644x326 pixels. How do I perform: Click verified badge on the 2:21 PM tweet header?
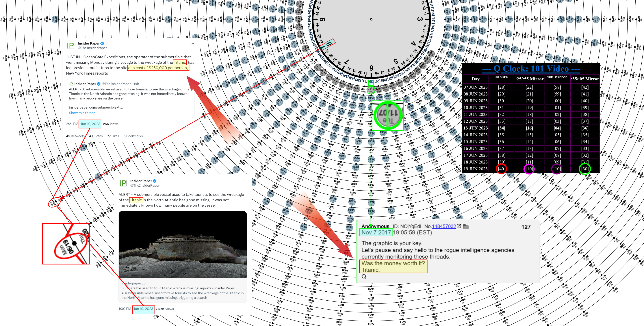[102, 44]
